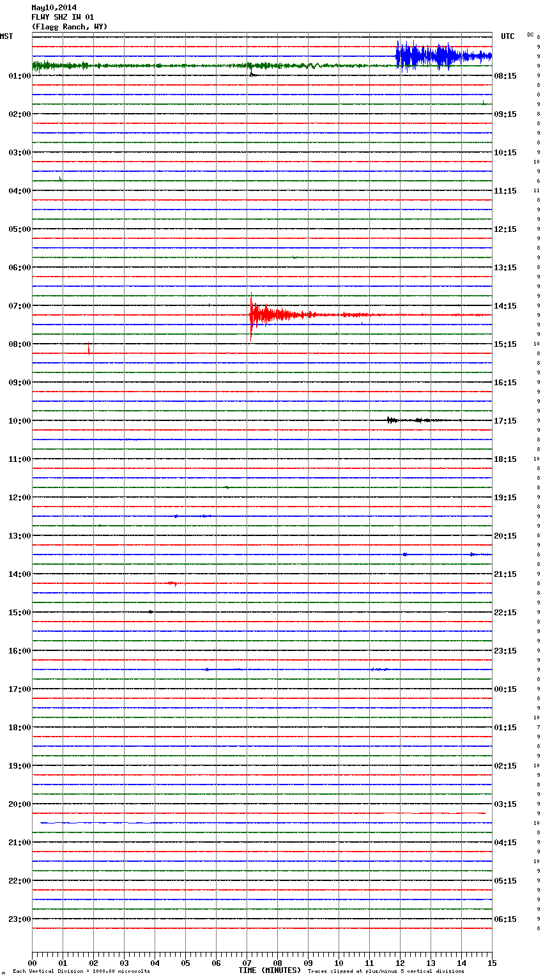Click minute 03 on the bottom axis
The width and height of the screenshot is (543, 980).
[124, 963]
